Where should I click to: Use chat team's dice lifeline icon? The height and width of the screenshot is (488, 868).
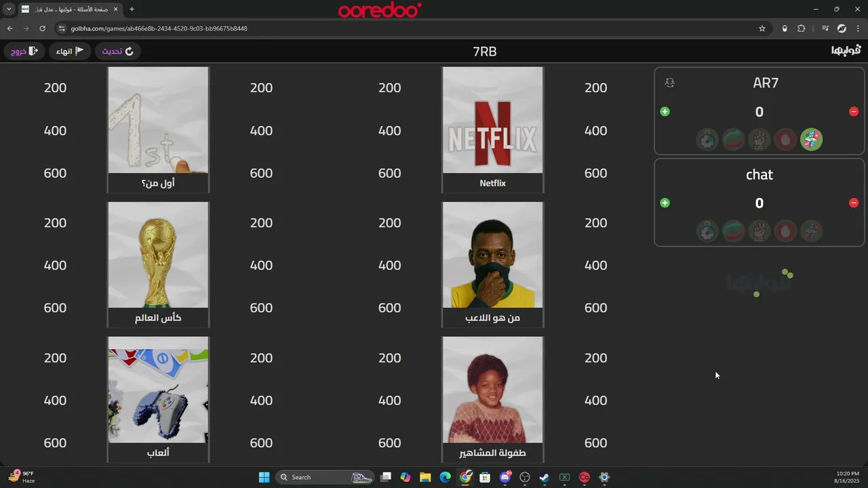811,231
